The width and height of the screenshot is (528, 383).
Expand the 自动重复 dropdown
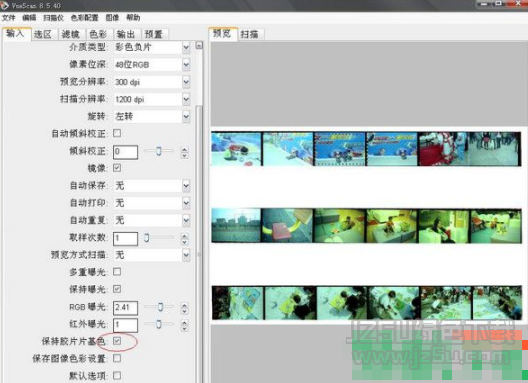coord(186,220)
